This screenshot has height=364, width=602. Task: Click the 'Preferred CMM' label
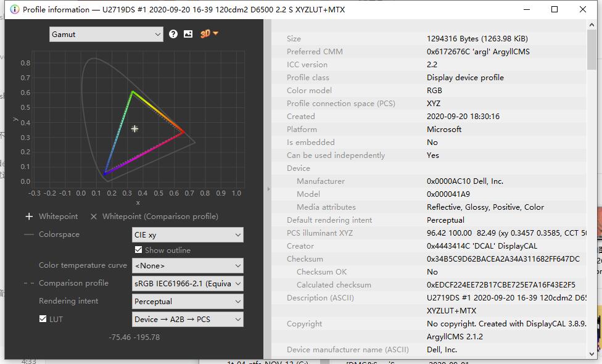315,51
